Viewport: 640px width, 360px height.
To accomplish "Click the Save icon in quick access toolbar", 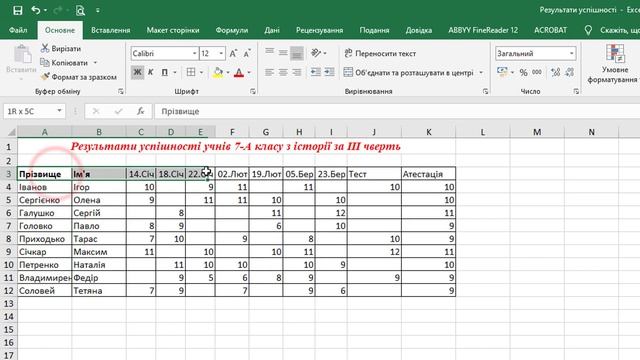I will [18, 10].
